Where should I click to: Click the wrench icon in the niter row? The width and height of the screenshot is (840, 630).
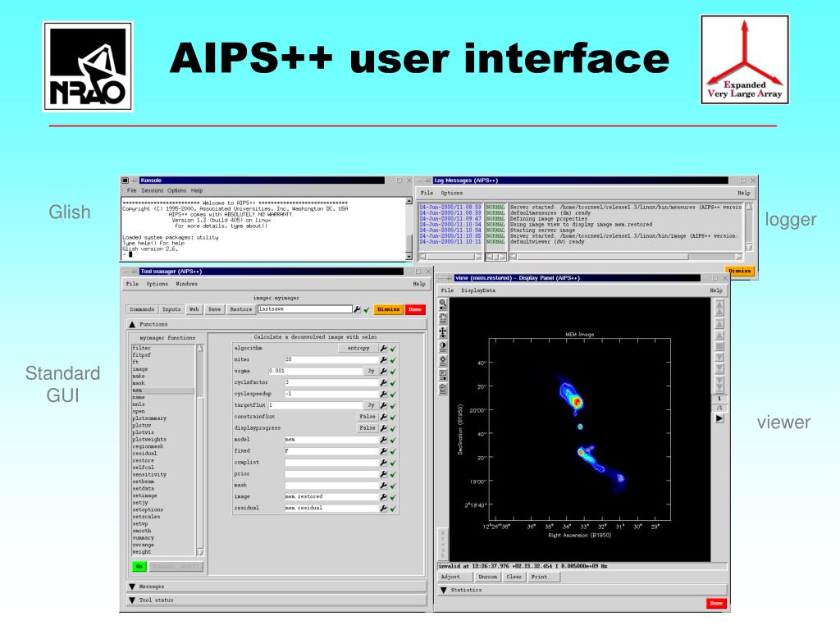point(384,359)
